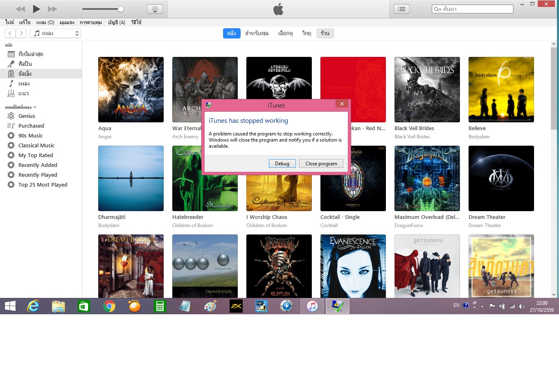Open the Evanescence Fallen album cover
Screen dimensions: 559x392
coord(353,266)
